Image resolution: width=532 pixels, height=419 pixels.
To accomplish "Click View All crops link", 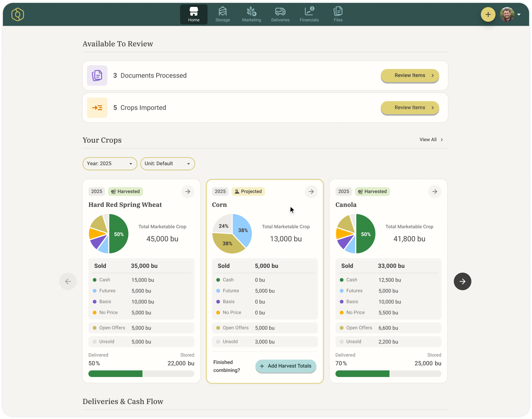I will pos(431,140).
